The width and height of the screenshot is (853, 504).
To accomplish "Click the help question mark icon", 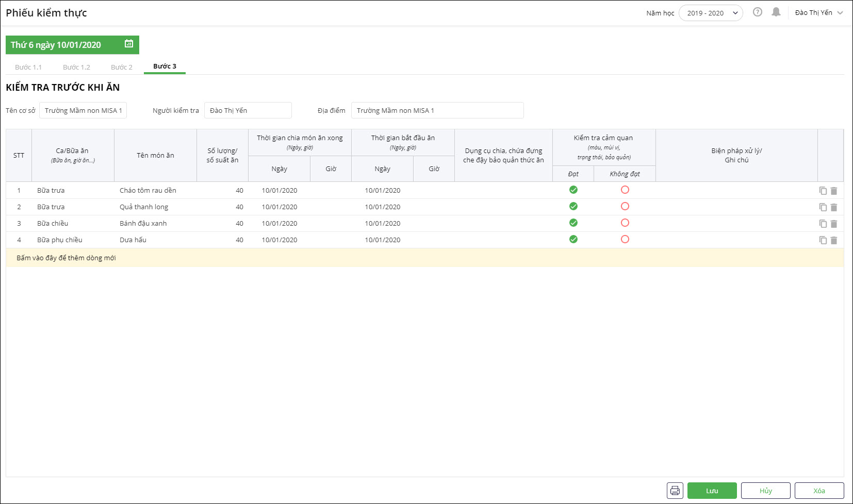I will (757, 12).
